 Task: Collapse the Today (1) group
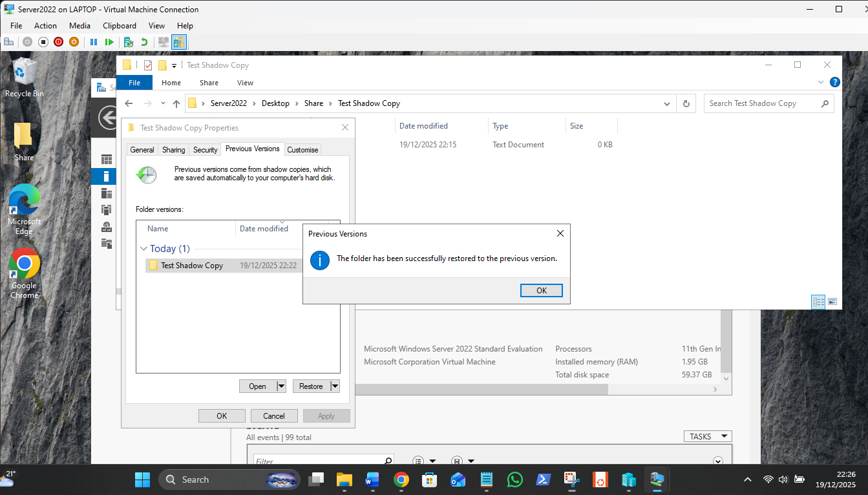[143, 249]
